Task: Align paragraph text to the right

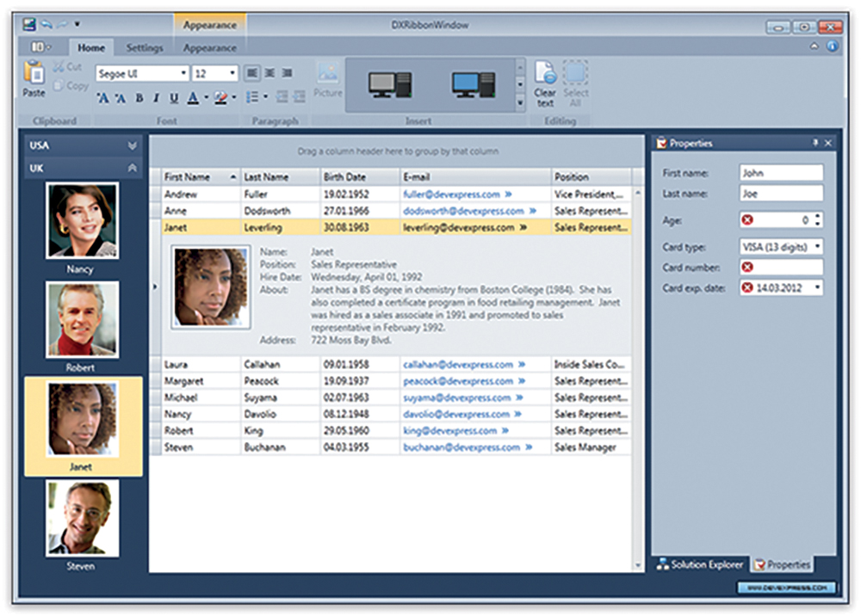Action: coord(287,74)
